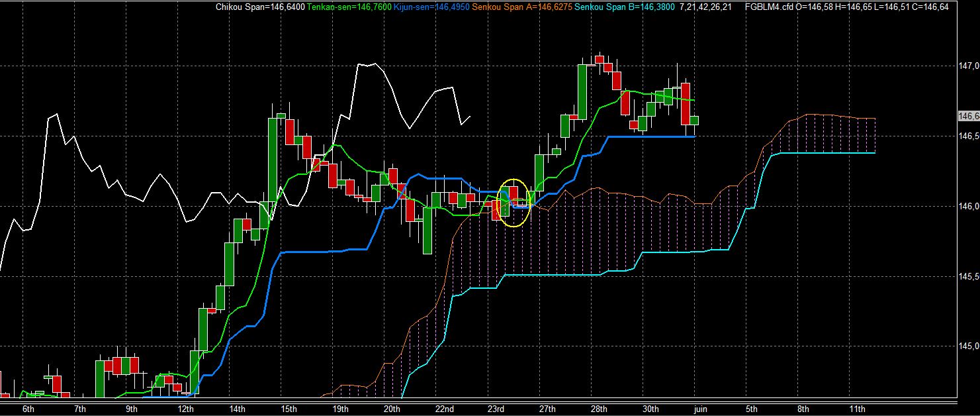Select the 27th date label on the time axis
This screenshot has height=416, width=980.
[547, 409]
